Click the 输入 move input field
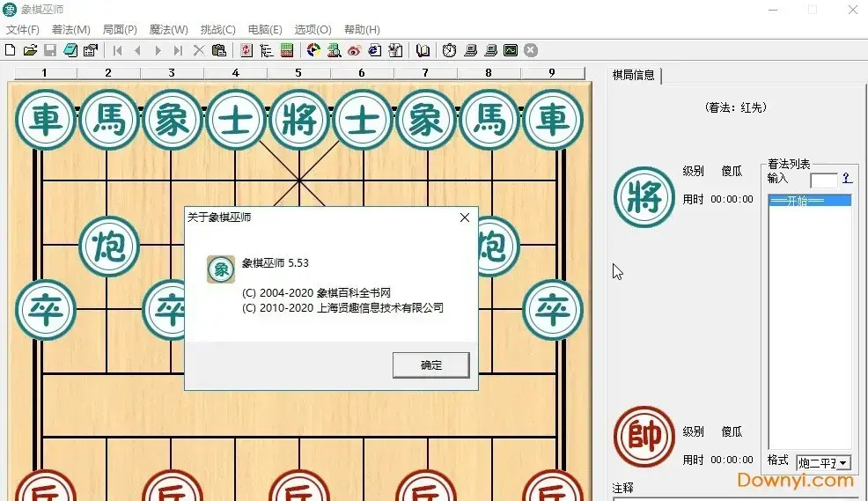Screen dimensions: 868x501 [x=824, y=181]
